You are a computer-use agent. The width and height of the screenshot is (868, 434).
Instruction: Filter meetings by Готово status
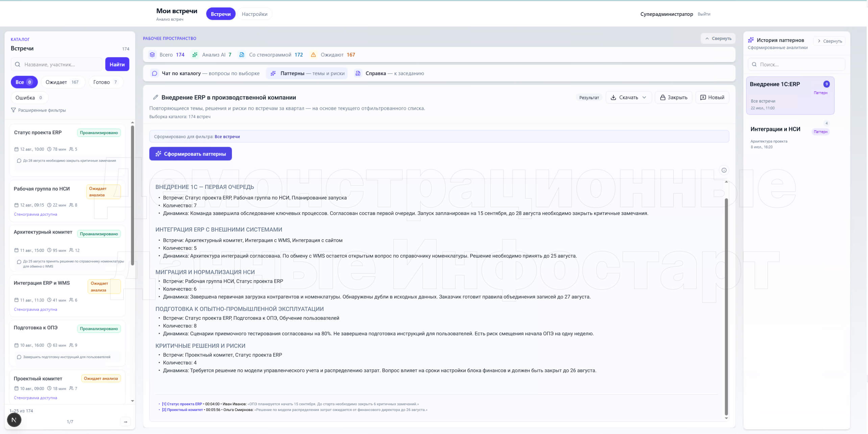point(105,82)
